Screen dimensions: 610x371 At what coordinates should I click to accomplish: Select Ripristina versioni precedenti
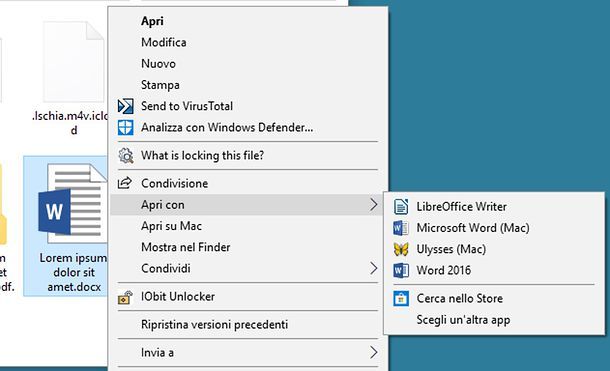248,324
